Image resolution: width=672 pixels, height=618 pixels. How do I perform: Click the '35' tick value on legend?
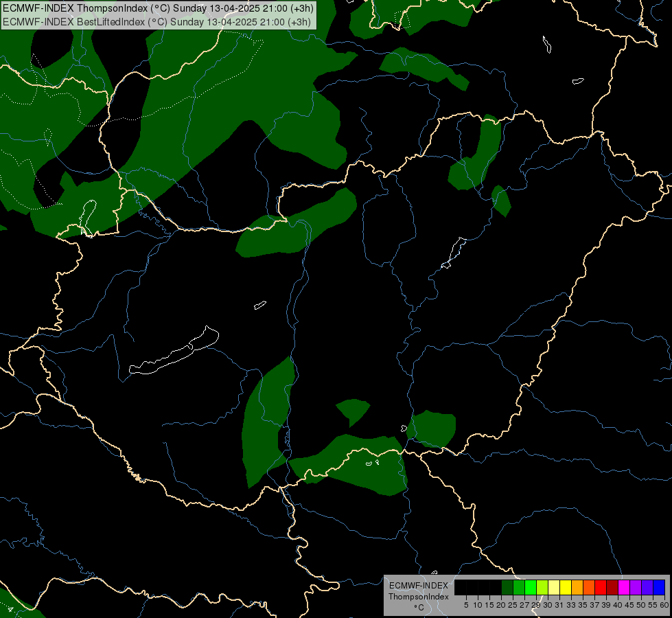point(583,605)
